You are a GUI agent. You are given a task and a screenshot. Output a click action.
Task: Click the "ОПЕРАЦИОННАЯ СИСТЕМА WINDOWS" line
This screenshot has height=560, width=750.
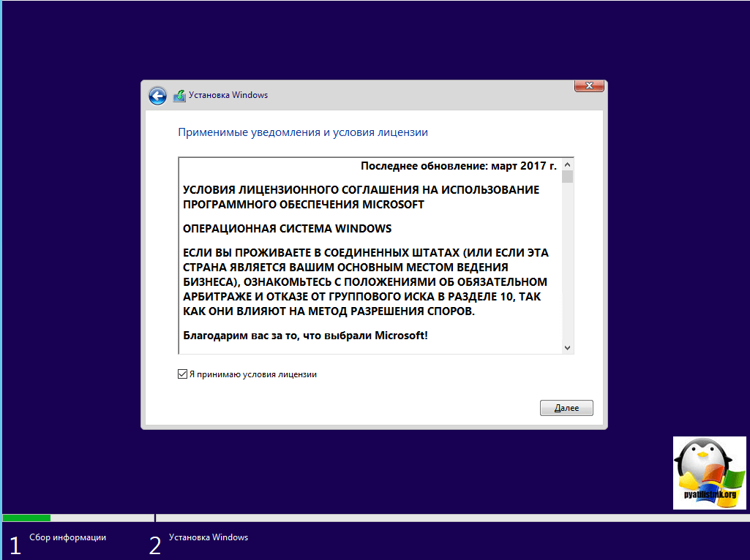[287, 228]
